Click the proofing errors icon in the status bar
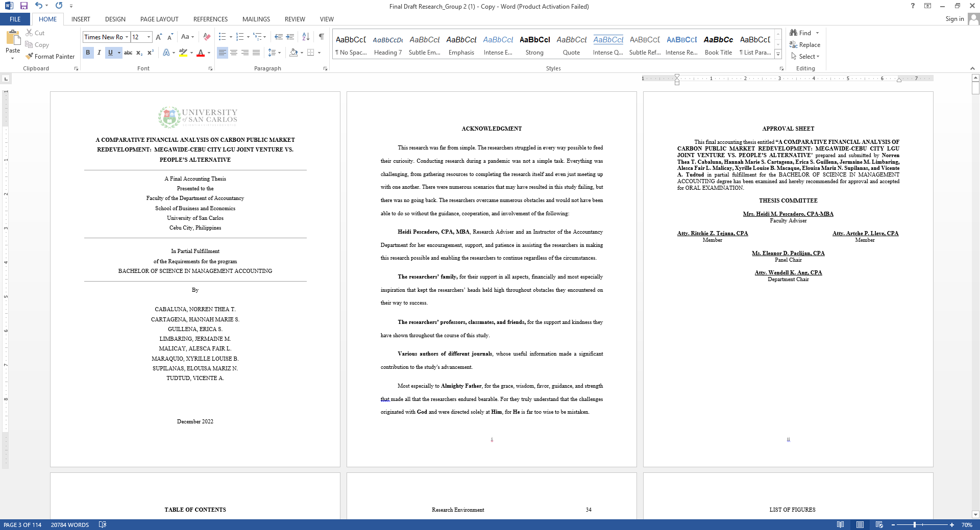This screenshot has height=530, width=980. click(103, 525)
